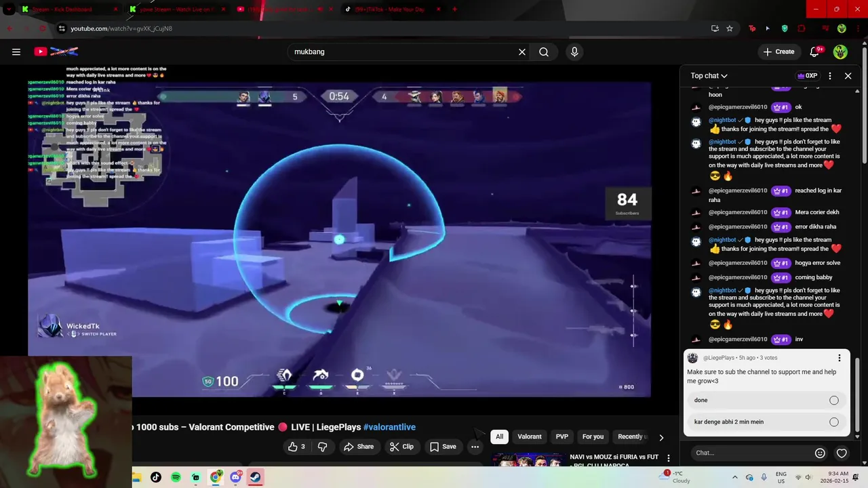Run search with magnifier button
Screen dimensions: 868x488
[x=544, y=52]
